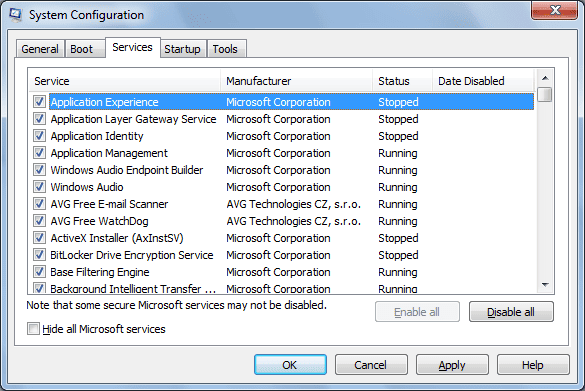The height and width of the screenshot is (391, 585).
Task: Click the System Configuration title bar icon
Action: click(x=16, y=15)
